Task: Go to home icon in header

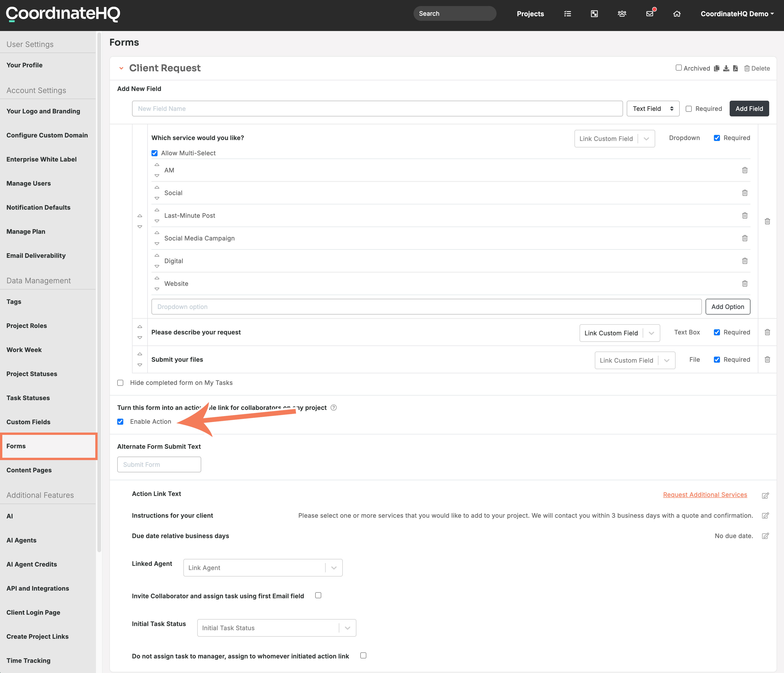Action: tap(677, 14)
